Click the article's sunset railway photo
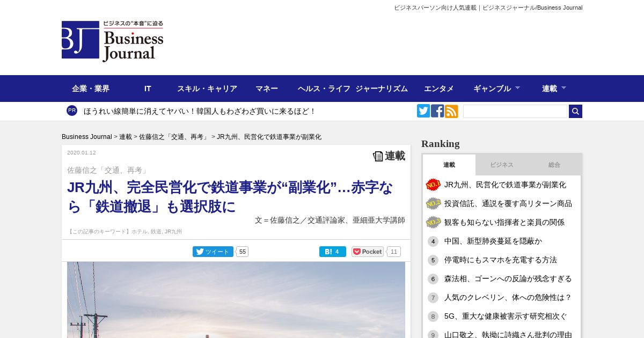 pyautogui.click(x=236, y=300)
